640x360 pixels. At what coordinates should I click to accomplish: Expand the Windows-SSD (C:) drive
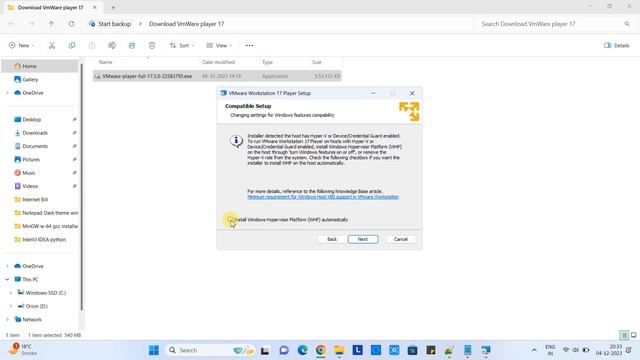(x=11, y=293)
